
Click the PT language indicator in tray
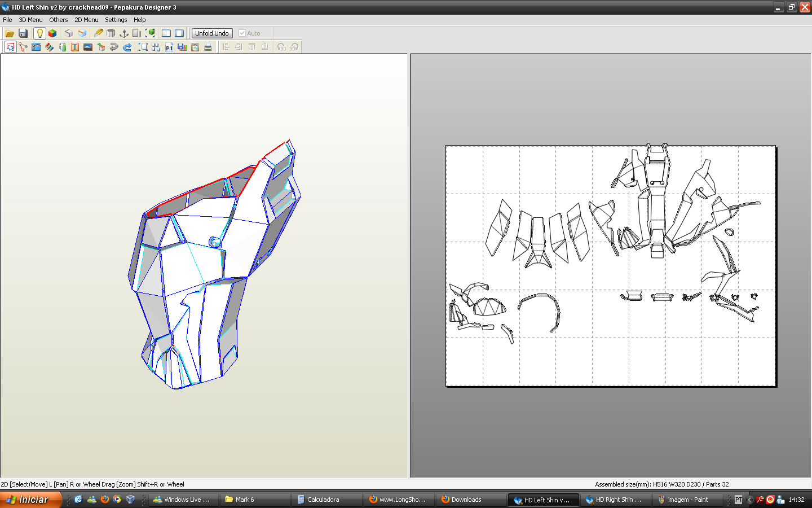[738, 500]
